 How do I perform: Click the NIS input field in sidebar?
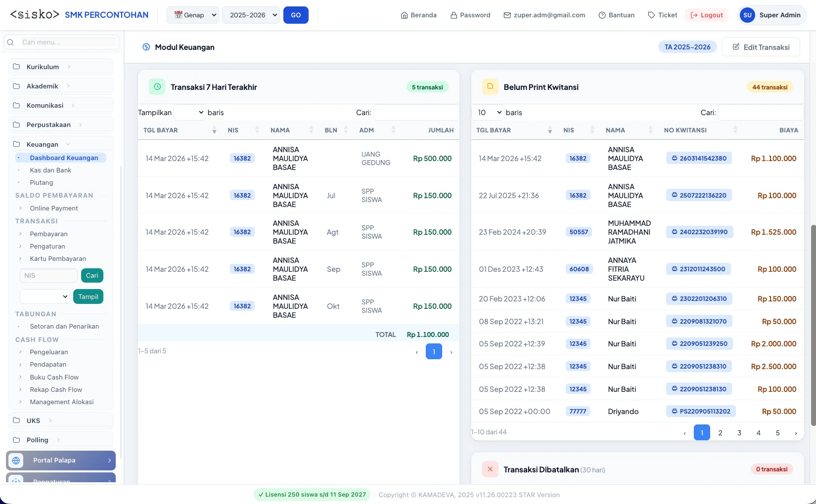point(48,276)
